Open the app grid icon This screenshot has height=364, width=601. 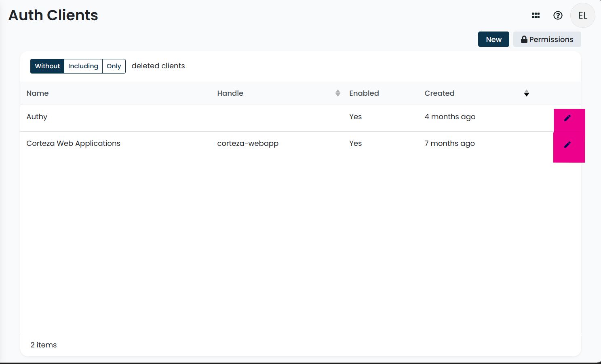tap(536, 15)
